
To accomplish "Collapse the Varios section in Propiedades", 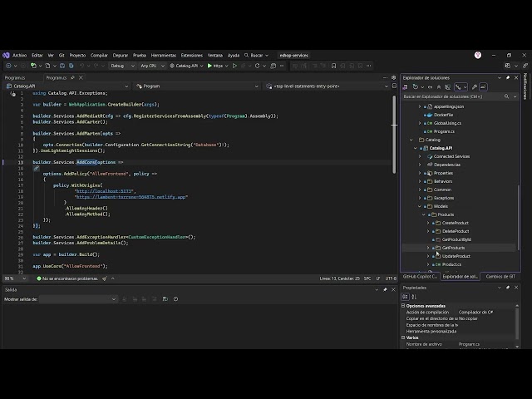I will pos(403,337).
